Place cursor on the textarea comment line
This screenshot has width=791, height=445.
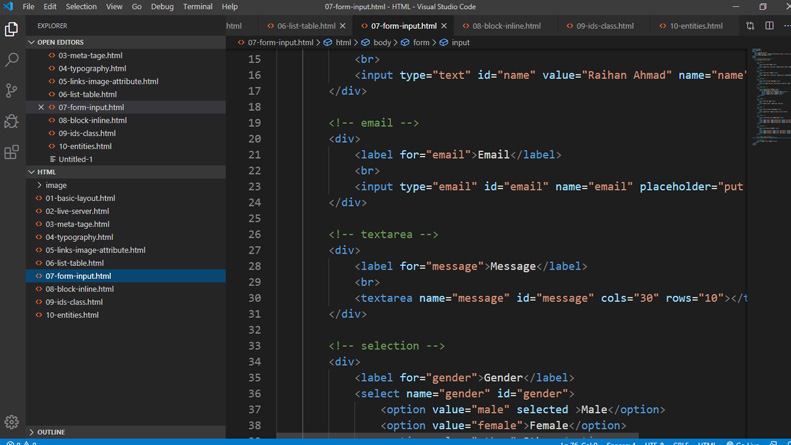(383, 235)
